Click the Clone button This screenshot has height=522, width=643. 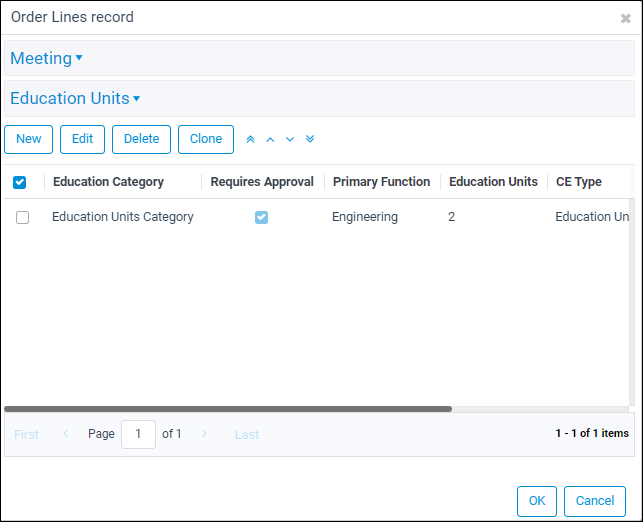[x=206, y=139]
